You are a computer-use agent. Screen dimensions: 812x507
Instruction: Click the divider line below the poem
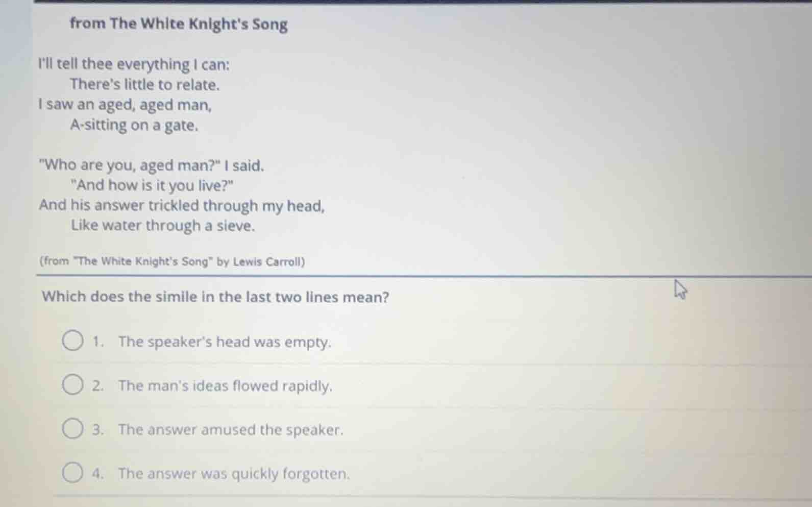[x=406, y=276]
